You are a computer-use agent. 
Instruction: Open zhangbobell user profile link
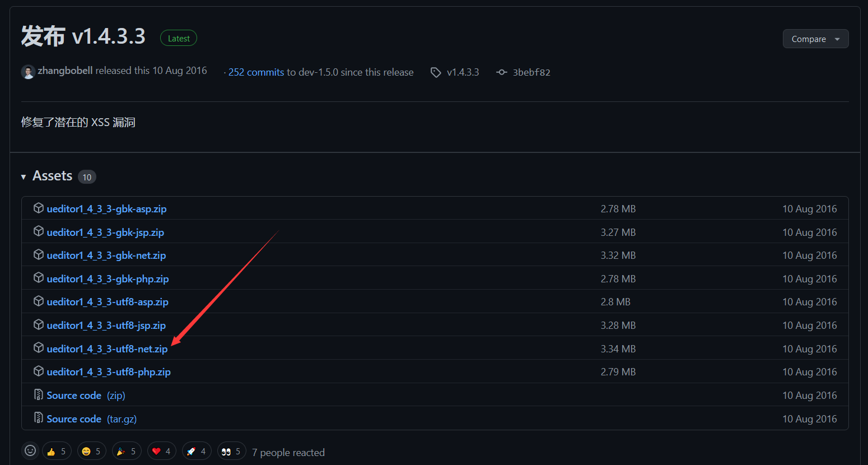pos(65,71)
